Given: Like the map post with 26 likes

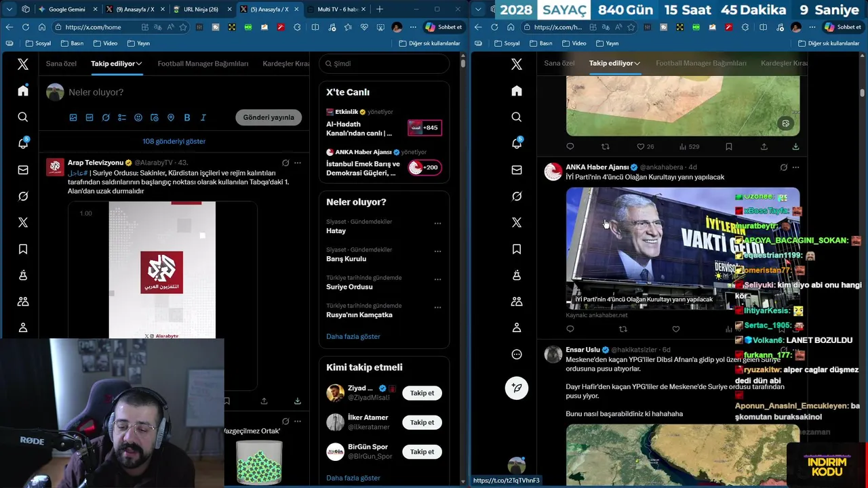Looking at the screenshot, I should [645, 146].
